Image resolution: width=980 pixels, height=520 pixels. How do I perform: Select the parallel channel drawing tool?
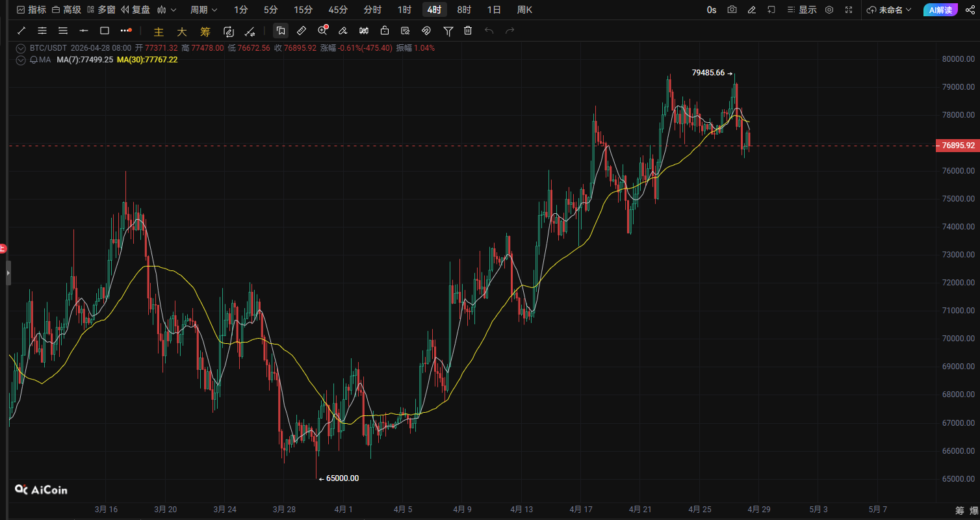click(x=42, y=31)
